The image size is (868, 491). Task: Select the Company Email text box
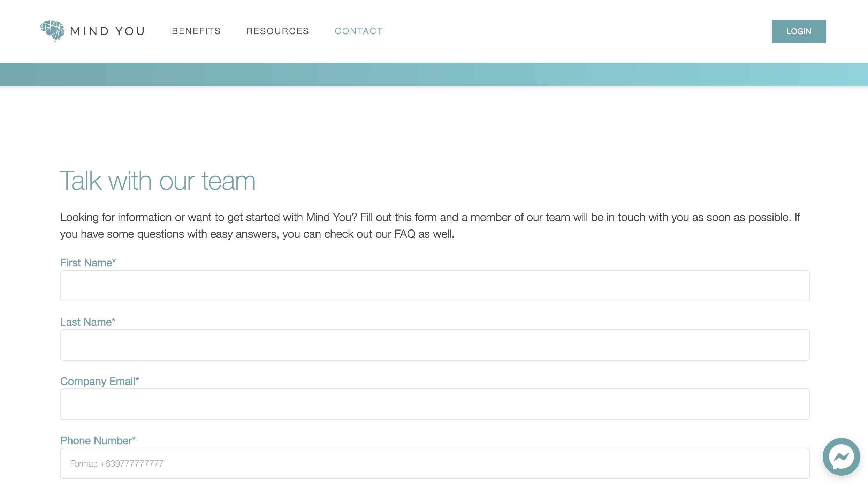(435, 404)
